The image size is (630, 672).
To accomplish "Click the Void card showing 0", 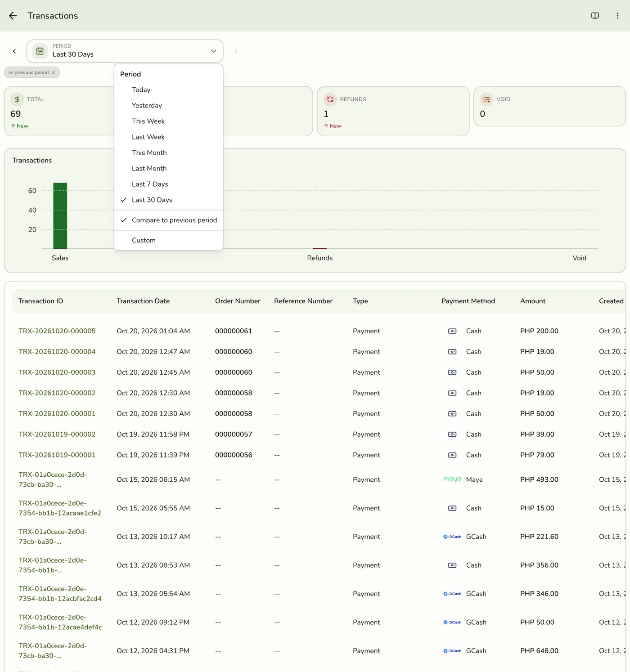I will click(x=549, y=106).
